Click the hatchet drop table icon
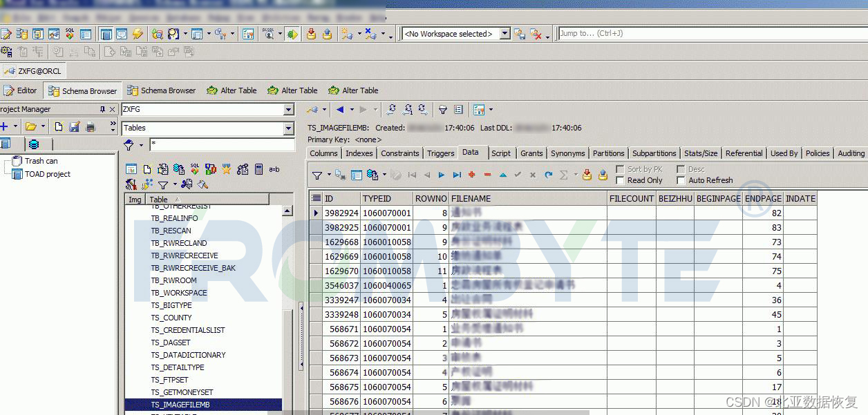This screenshot has height=415, width=868. 202,184
